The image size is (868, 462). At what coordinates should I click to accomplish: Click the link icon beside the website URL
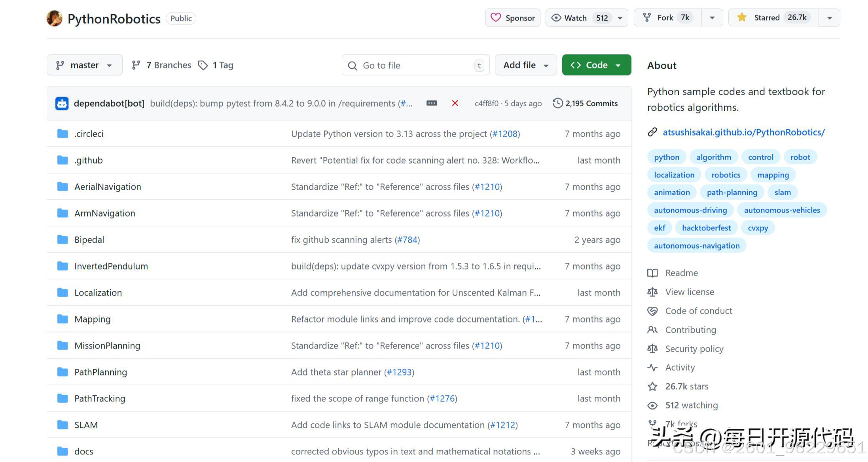coord(652,132)
